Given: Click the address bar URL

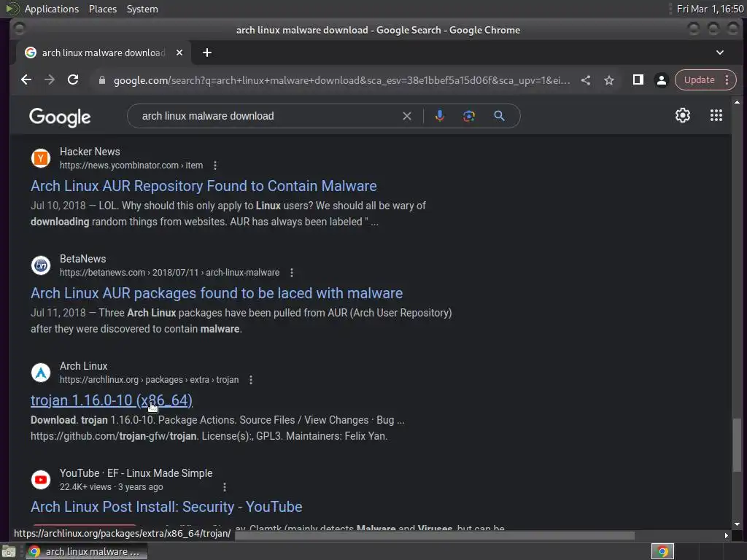Looking at the screenshot, I should 341,80.
